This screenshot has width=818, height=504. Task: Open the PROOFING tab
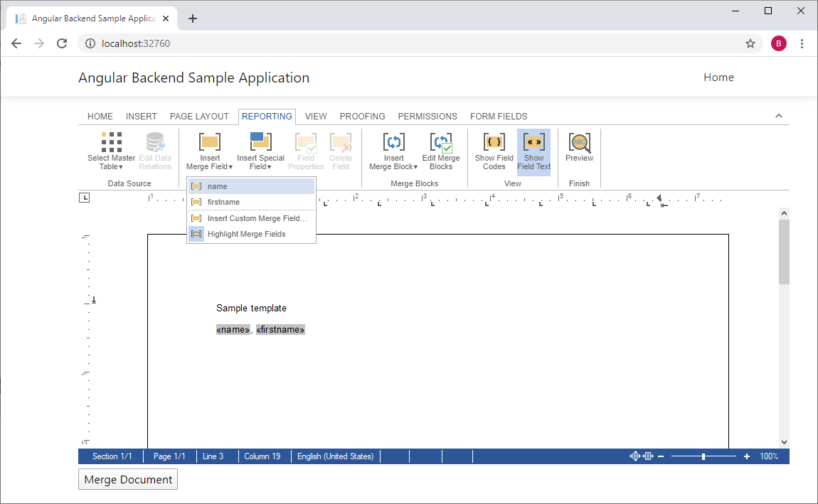[363, 117]
